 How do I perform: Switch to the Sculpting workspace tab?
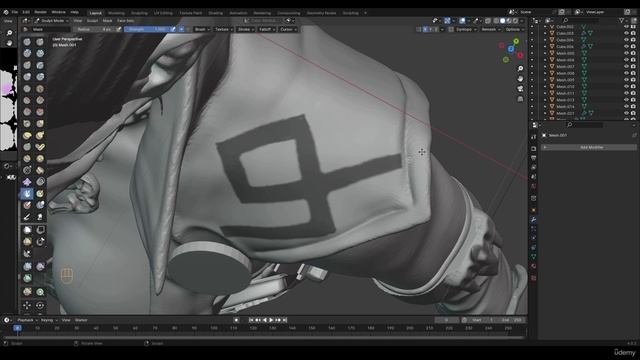(x=139, y=13)
